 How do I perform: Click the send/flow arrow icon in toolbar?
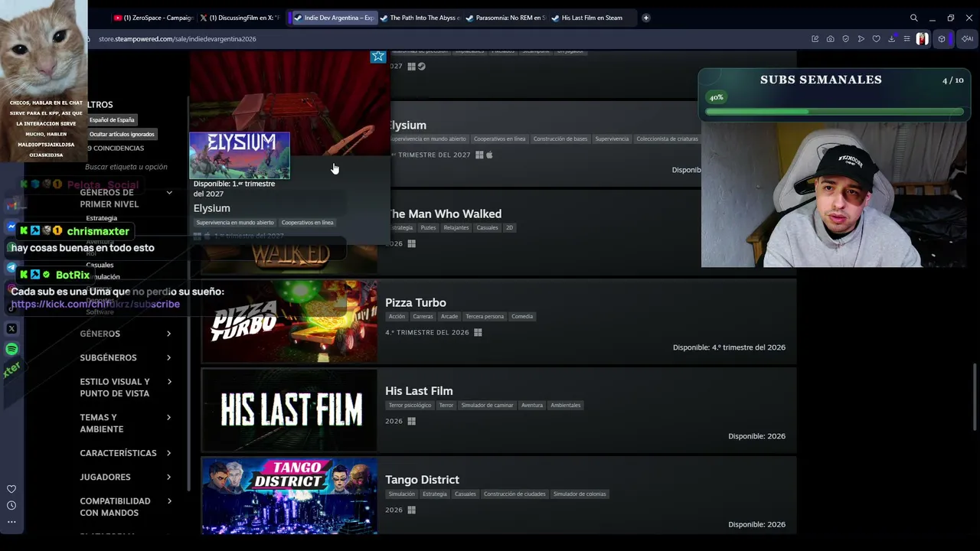click(x=861, y=39)
